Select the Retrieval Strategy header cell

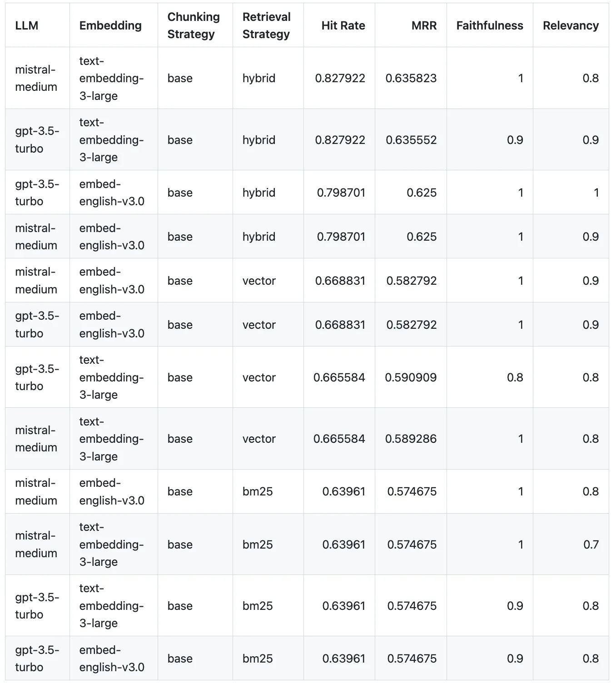(x=267, y=25)
